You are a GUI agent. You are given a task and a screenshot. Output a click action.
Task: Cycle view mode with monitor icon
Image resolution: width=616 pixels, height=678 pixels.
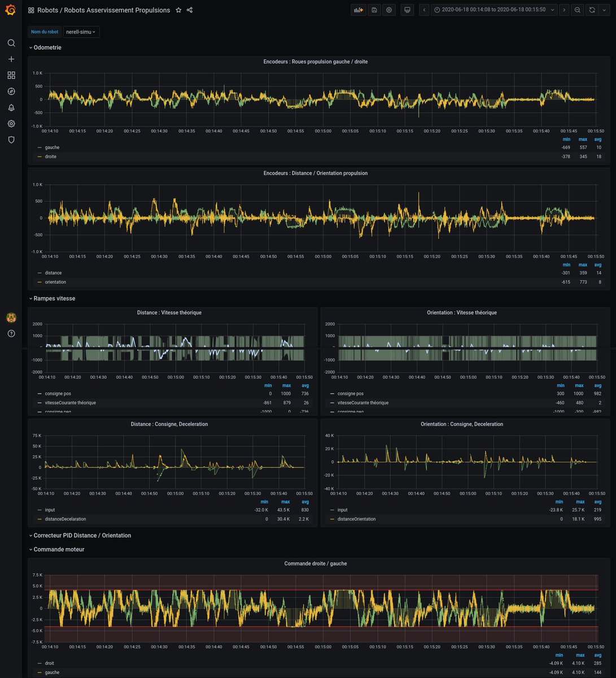point(407,10)
